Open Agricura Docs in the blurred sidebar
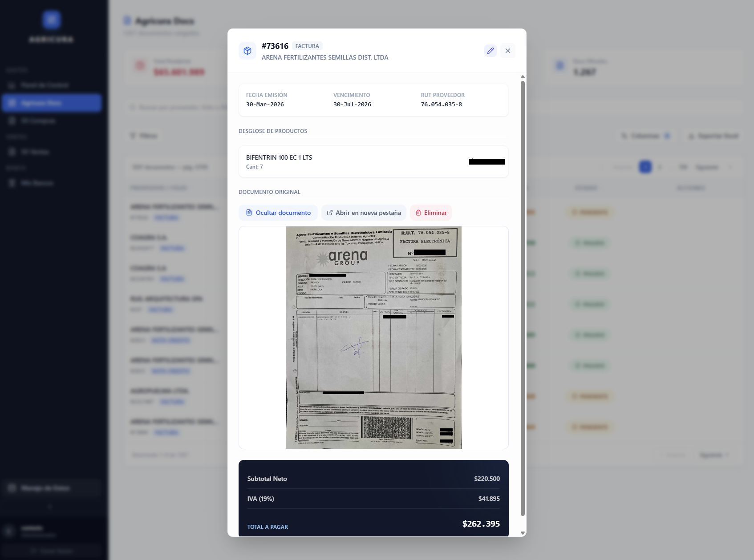 (x=52, y=103)
